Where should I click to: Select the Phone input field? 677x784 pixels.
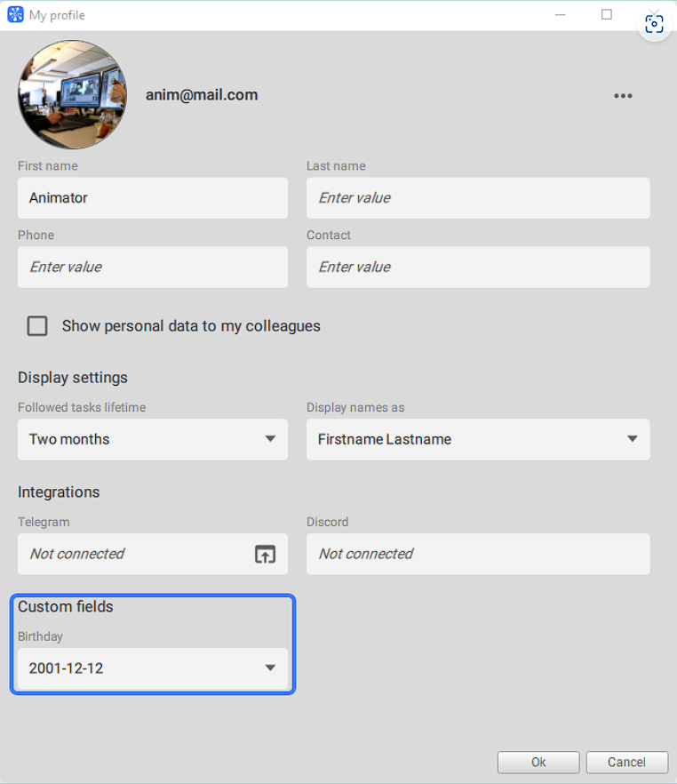(x=153, y=267)
